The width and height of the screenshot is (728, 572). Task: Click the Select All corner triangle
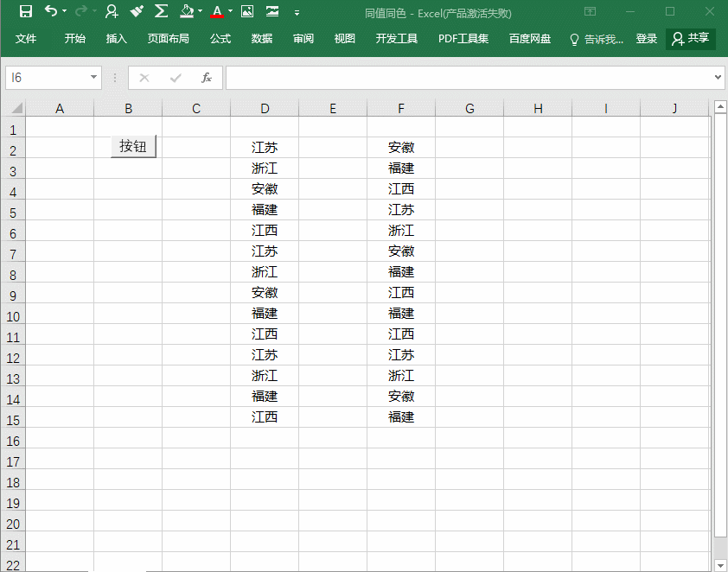(16, 108)
